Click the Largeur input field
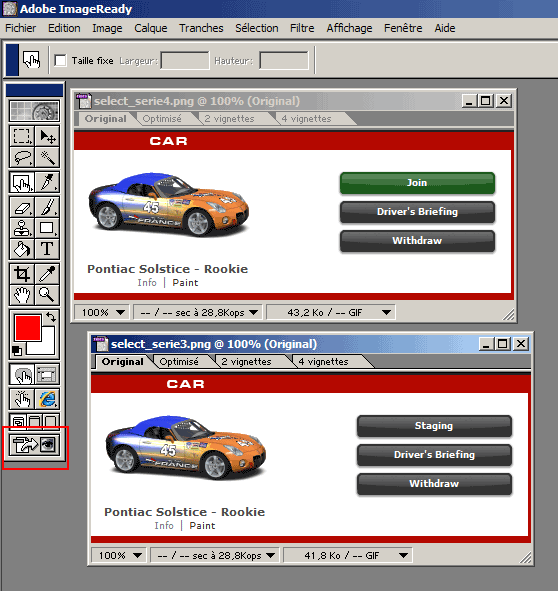This screenshot has height=591, width=558. (185, 60)
